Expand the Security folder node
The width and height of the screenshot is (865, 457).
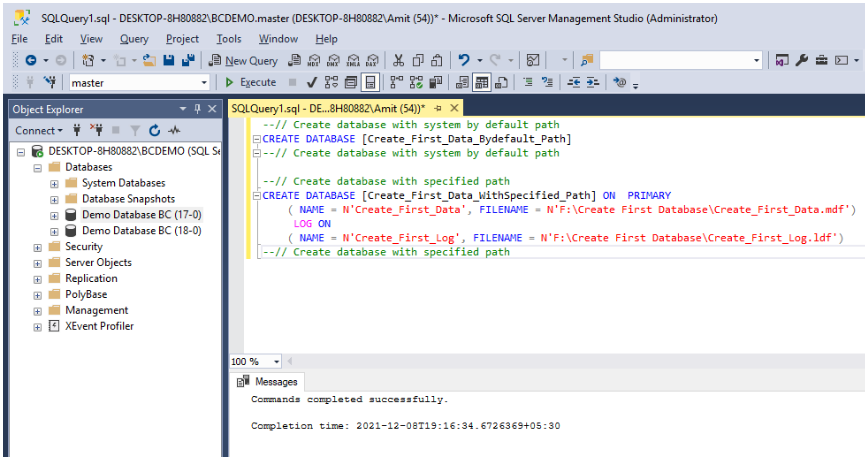click(x=38, y=248)
